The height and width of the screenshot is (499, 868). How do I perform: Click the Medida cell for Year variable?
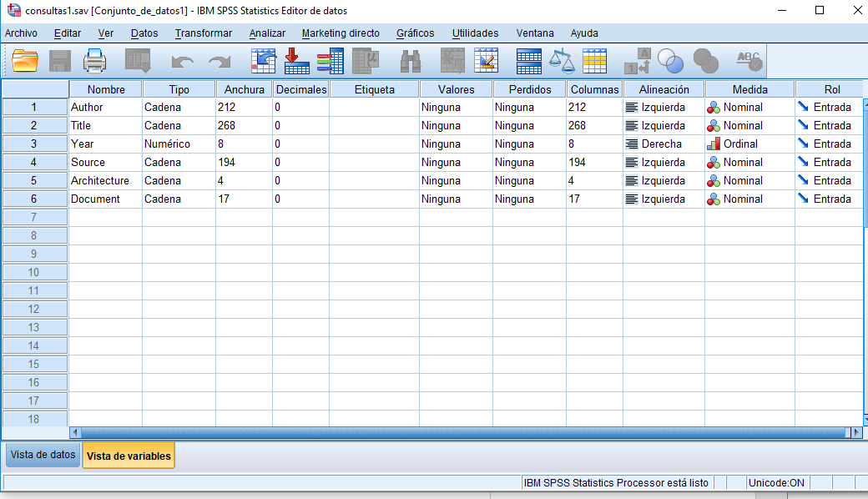[749, 144]
